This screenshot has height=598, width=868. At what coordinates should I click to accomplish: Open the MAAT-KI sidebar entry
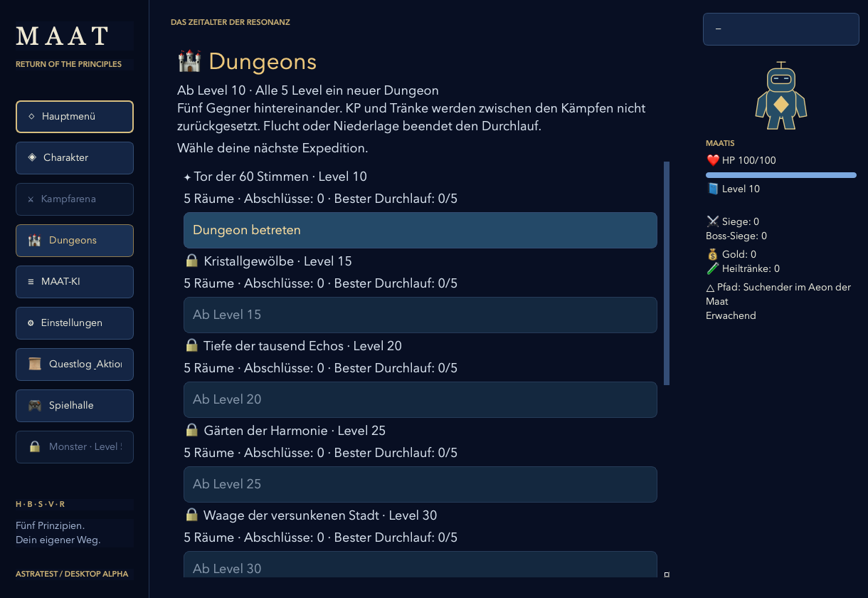click(75, 282)
